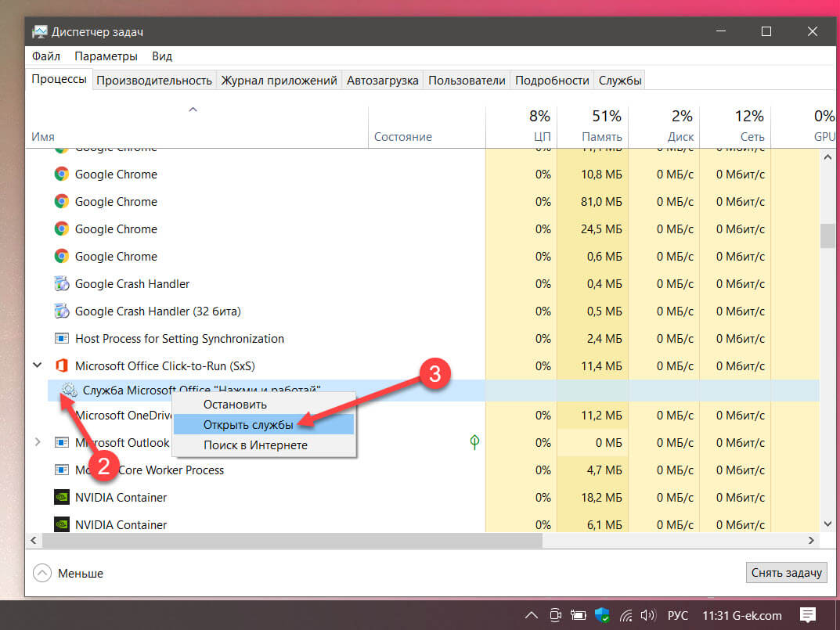Select the Microsoft OneDrive process row

[x=422, y=416]
